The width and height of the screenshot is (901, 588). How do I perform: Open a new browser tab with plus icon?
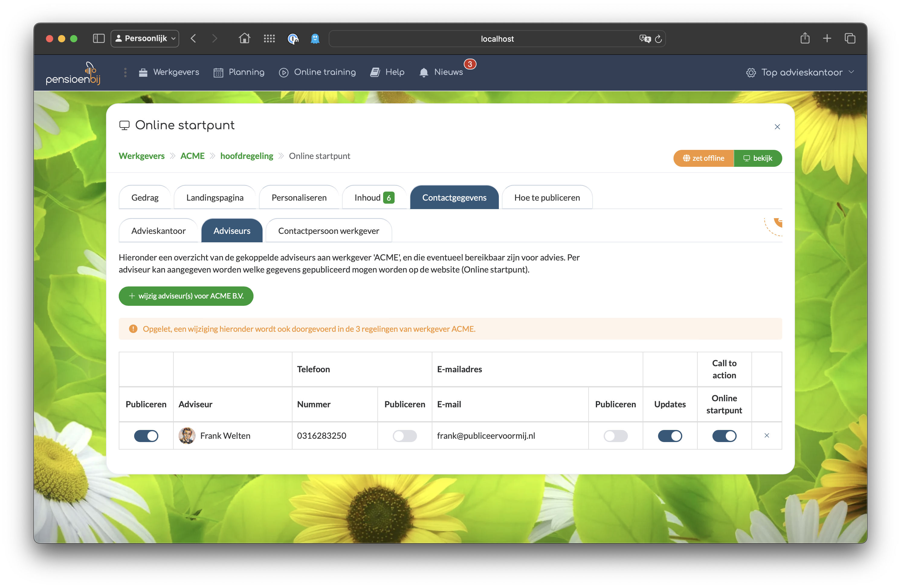pyautogui.click(x=827, y=38)
